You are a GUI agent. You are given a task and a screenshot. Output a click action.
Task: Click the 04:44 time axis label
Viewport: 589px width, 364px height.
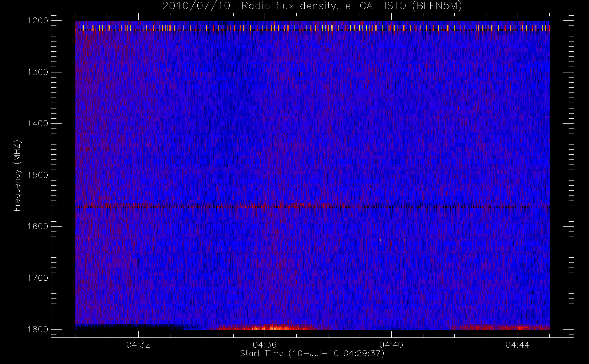point(518,345)
